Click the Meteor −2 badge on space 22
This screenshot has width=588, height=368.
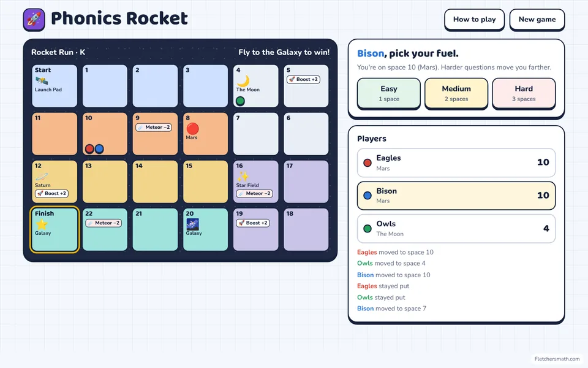tap(104, 223)
